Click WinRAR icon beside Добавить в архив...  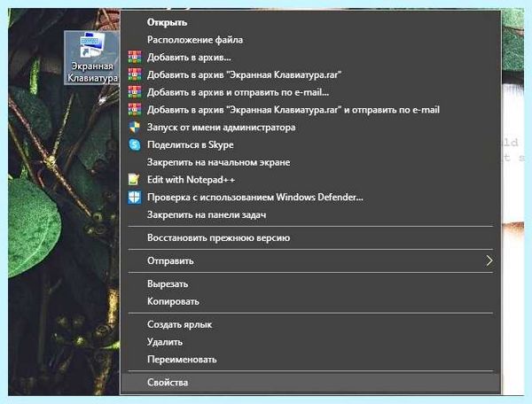[x=135, y=57]
